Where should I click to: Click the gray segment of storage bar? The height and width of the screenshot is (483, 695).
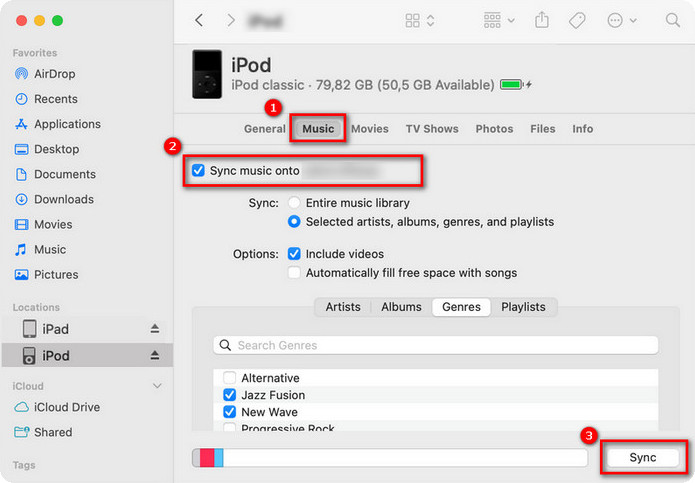pyautogui.click(x=196, y=458)
